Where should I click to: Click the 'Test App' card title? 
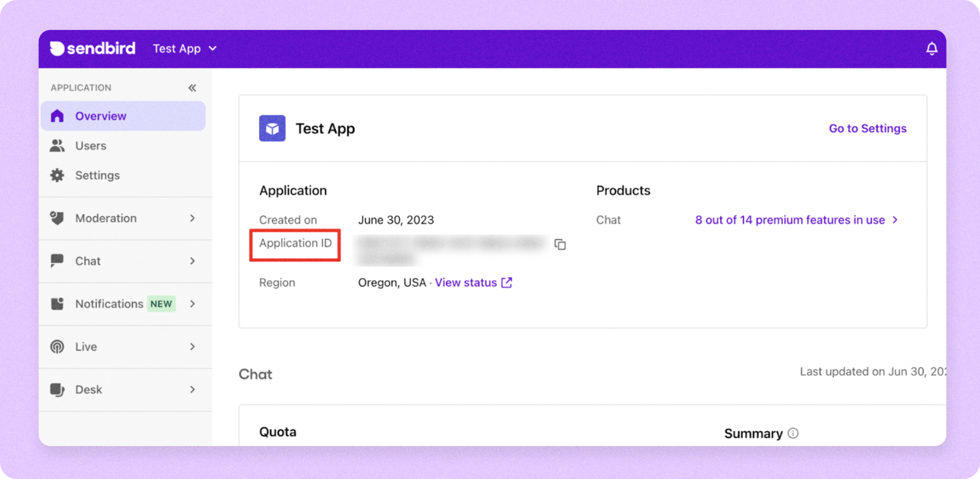325,128
